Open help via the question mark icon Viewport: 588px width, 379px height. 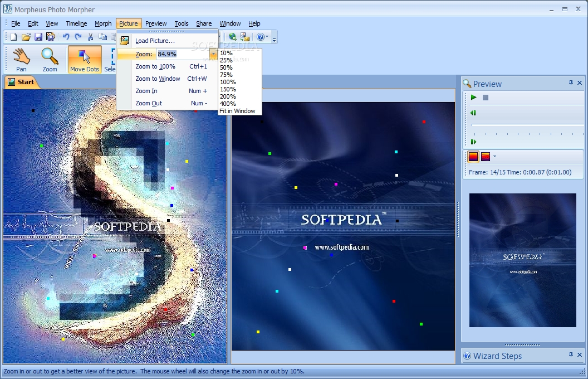click(x=260, y=37)
